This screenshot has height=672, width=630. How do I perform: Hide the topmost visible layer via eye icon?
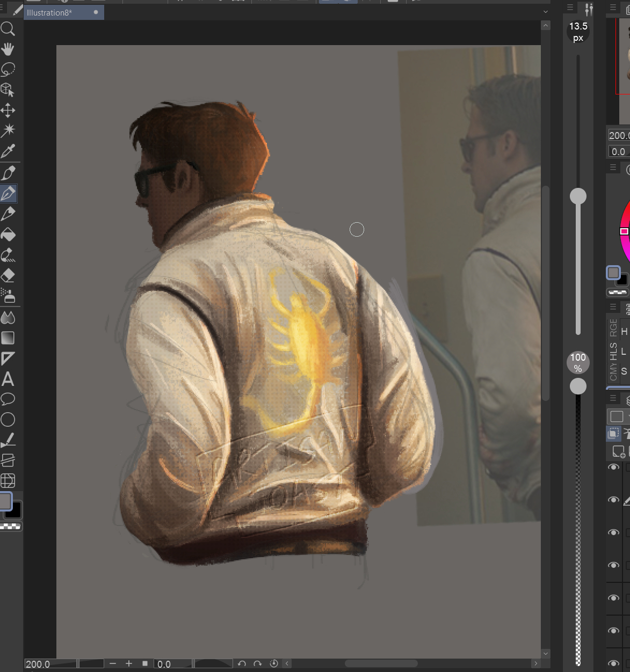(x=613, y=468)
